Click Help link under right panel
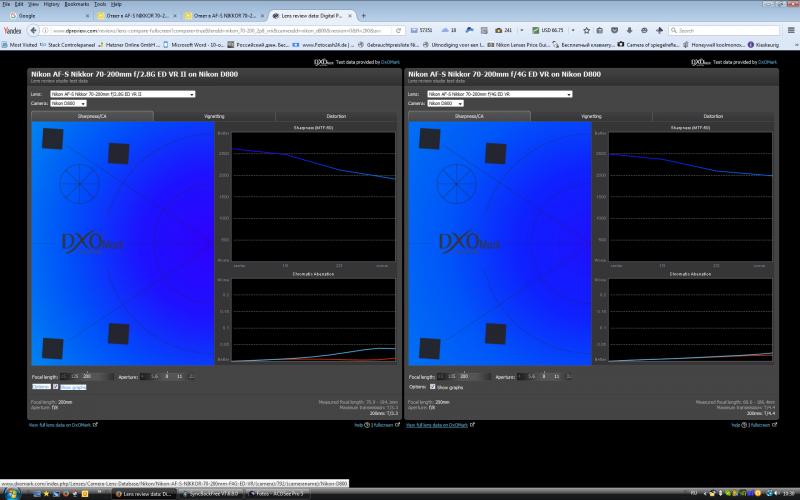Image resolution: width=800 pixels, height=500 pixels. (x=738, y=424)
